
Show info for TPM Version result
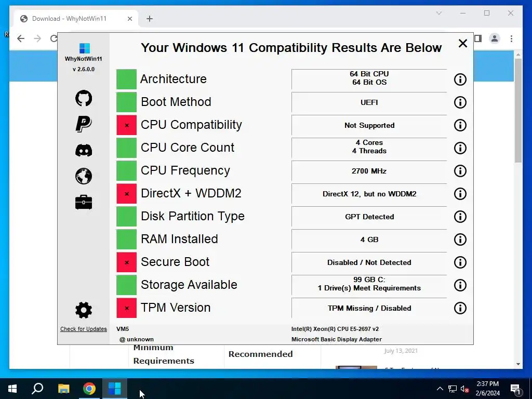(x=460, y=308)
